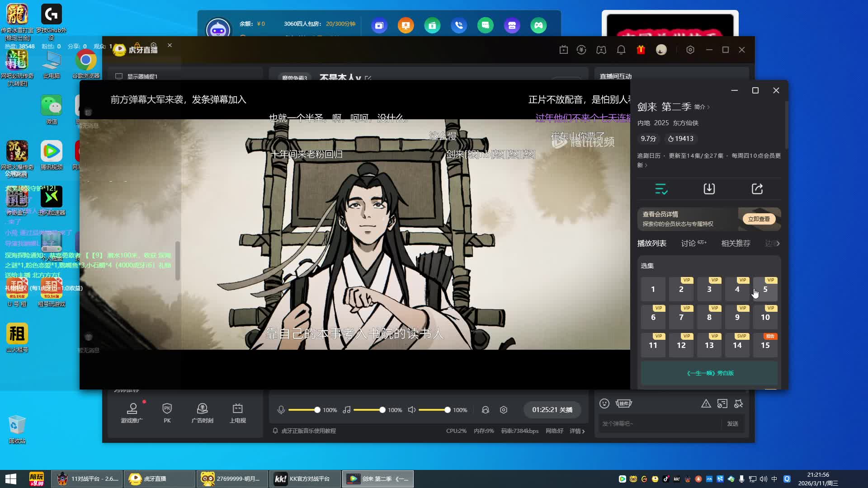Click the share icon beside the download button

click(x=757, y=189)
